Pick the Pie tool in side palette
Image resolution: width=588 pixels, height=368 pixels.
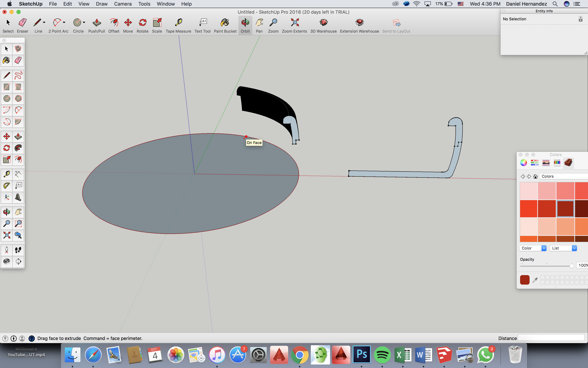click(x=18, y=122)
